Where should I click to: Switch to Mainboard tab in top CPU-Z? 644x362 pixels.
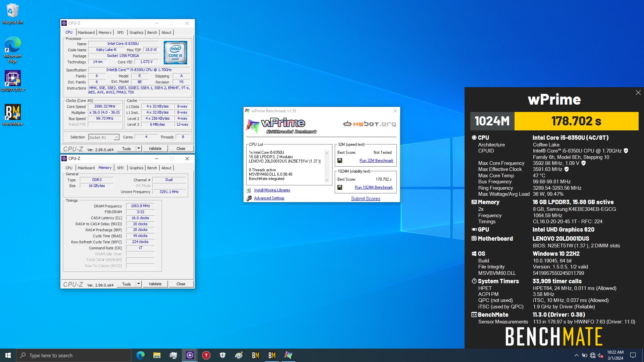[x=86, y=33]
